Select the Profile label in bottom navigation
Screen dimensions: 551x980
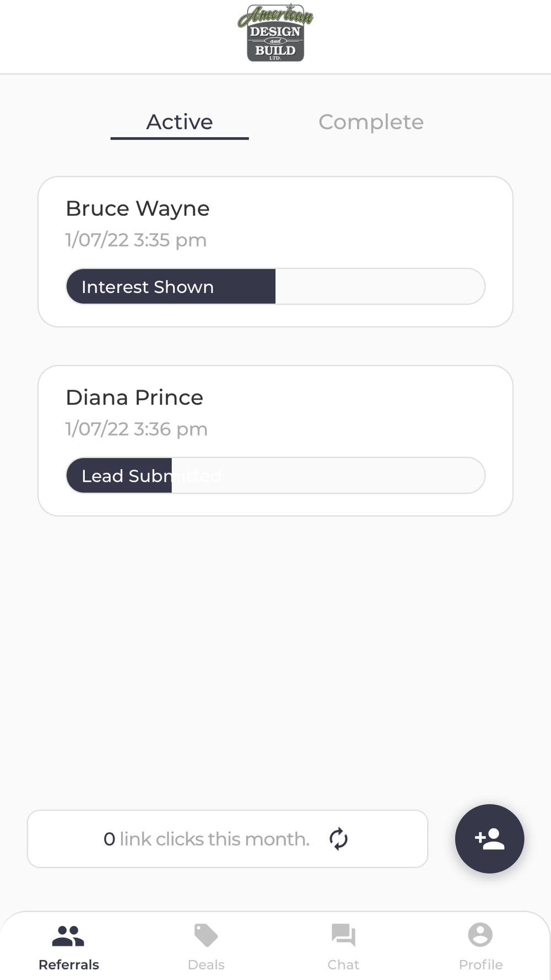pyautogui.click(x=480, y=965)
